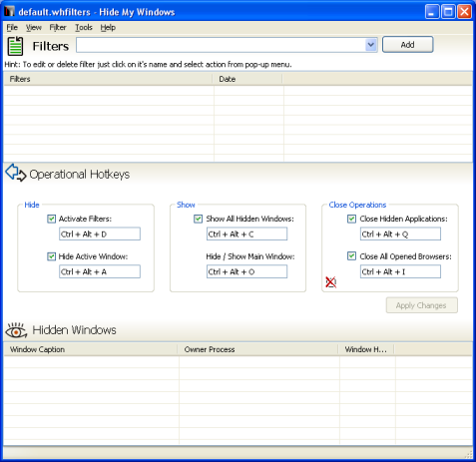The image size is (476, 462).
Task: Open the Filters combo box dropdown arrow
Action: tap(371, 45)
